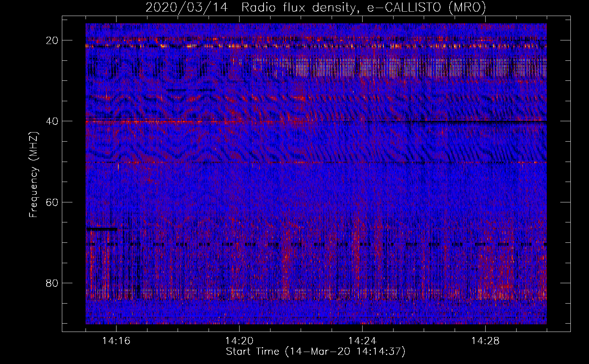Image resolution: width=589 pixels, height=364 pixels.
Task: Click the 'Start Time (14-Mar-20 14:14:37)' label
Action: tap(316, 352)
